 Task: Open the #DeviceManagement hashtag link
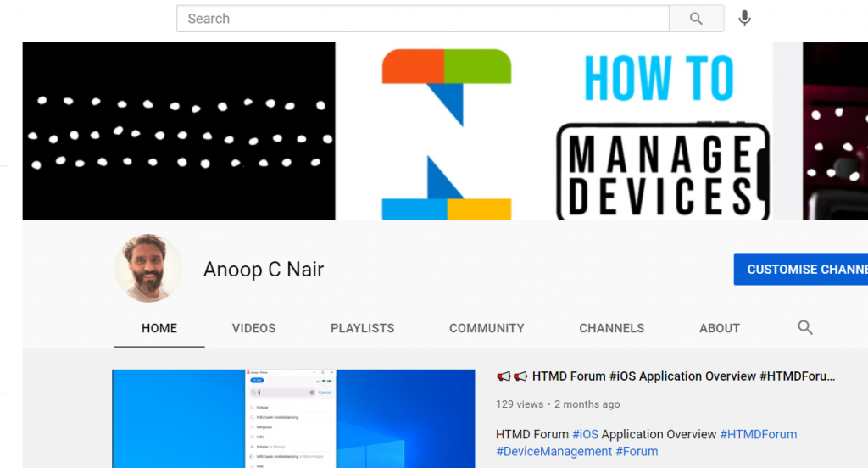[x=554, y=451]
